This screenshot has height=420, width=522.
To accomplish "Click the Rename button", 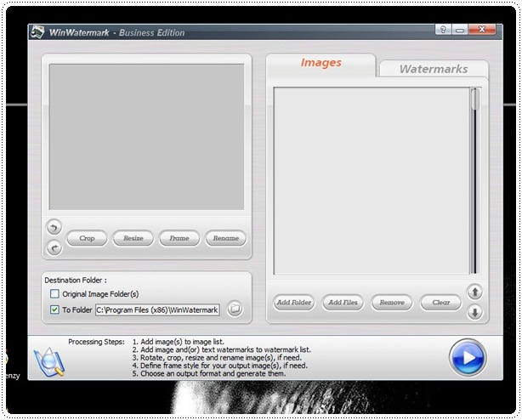I will tap(225, 238).
